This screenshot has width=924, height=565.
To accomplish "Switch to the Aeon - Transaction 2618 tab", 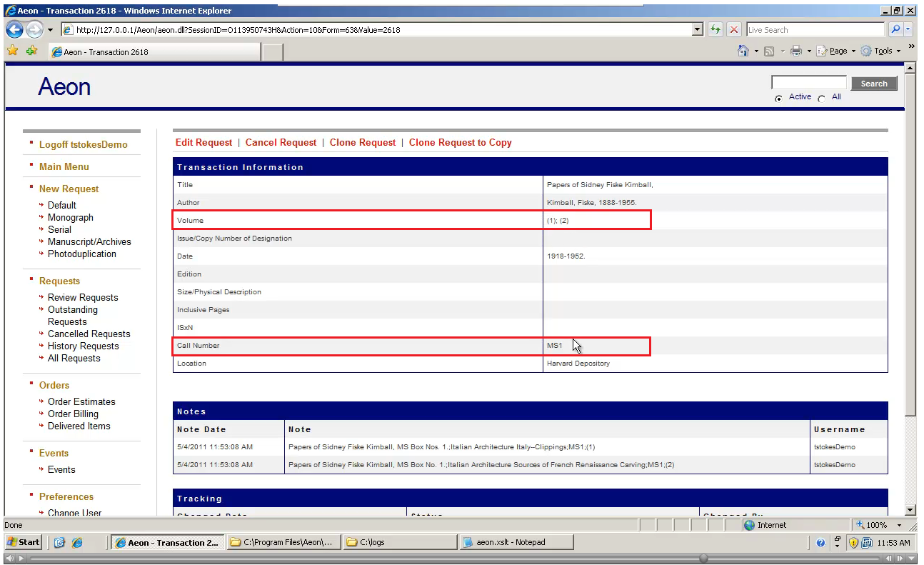I will (x=154, y=51).
